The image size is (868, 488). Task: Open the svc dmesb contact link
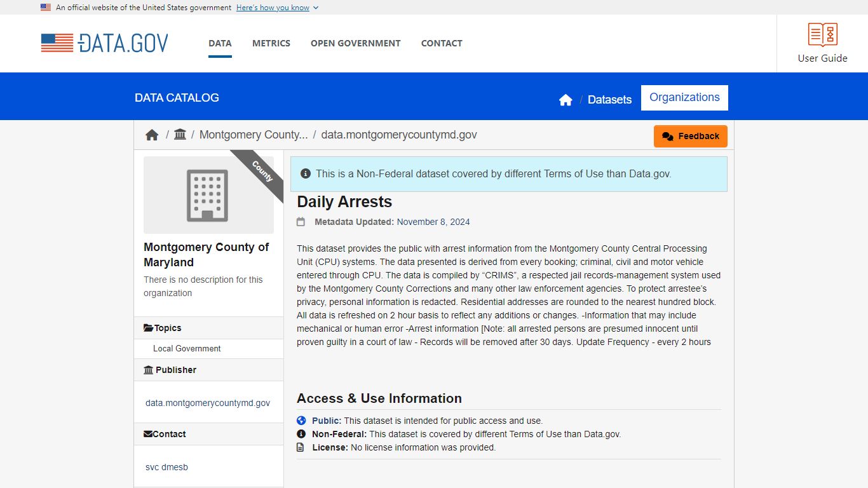[166, 467]
